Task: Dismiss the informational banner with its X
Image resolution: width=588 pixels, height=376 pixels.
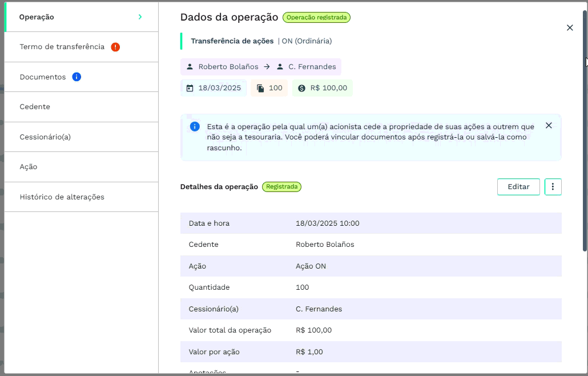Action: tap(549, 125)
